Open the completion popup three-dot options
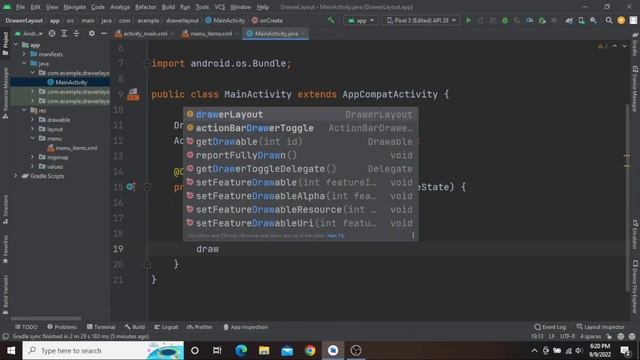This screenshot has width=640, height=360. (413, 236)
